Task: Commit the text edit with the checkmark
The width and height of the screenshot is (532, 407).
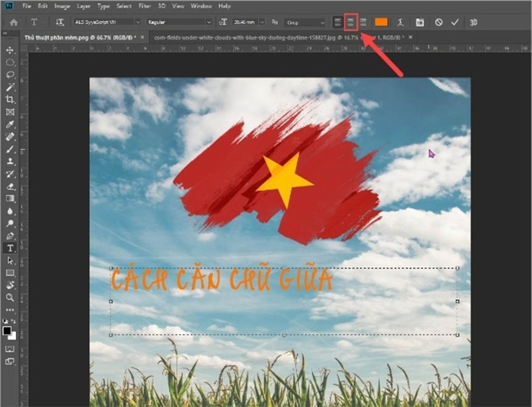Action: pos(454,23)
